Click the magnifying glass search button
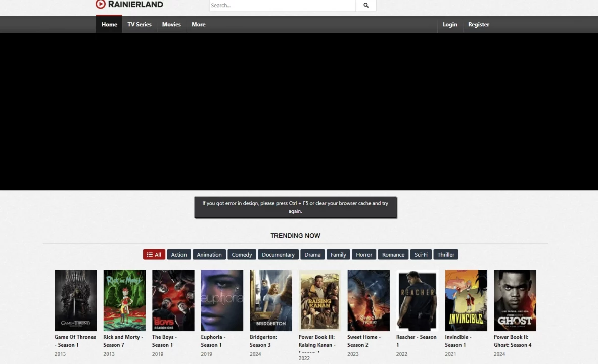Screen dimensions: 598x364 point(366,6)
